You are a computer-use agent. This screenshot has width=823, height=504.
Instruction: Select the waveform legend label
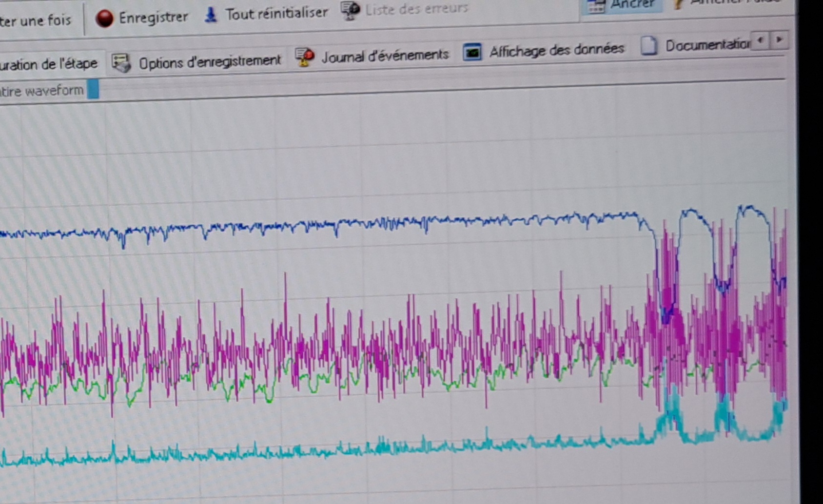[41, 91]
